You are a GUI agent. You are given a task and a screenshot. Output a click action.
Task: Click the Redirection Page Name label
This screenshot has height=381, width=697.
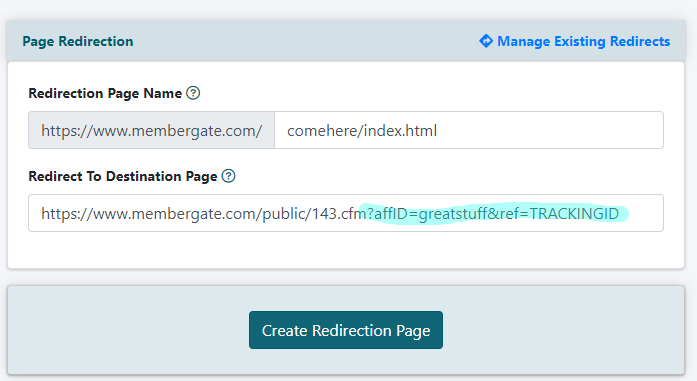[105, 93]
